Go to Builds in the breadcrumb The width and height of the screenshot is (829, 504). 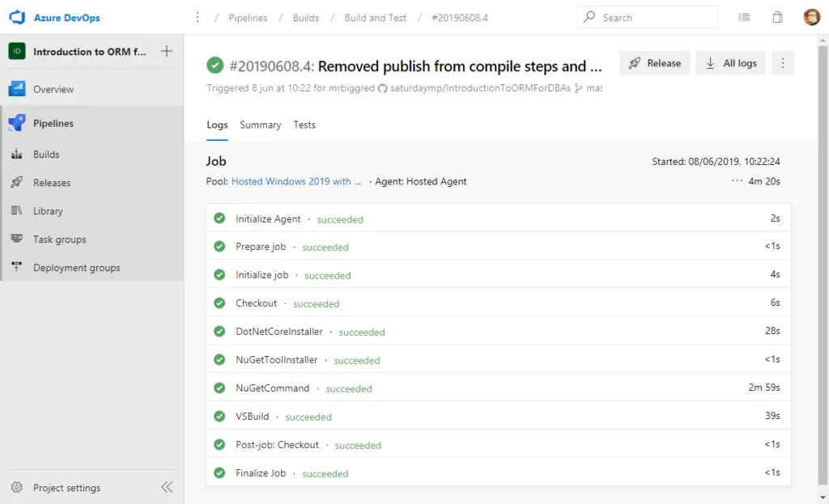coord(306,18)
